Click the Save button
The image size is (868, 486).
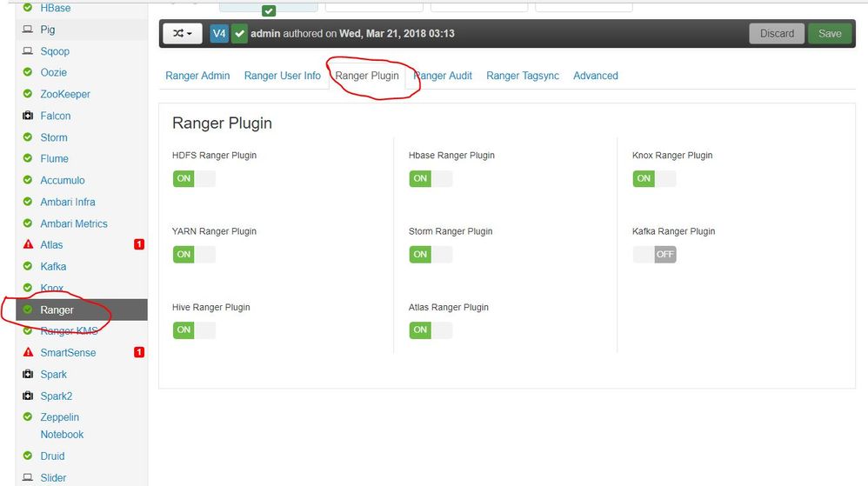830,34
